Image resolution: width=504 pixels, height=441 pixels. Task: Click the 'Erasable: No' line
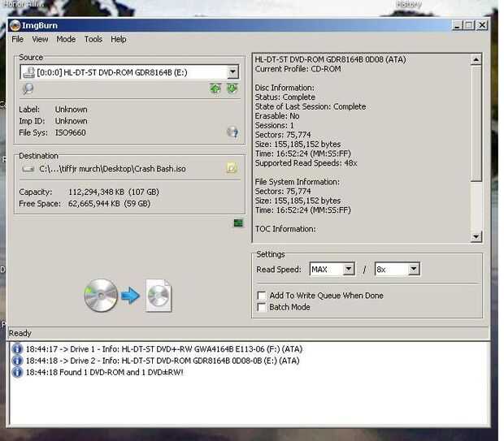pyautogui.click(x=277, y=116)
